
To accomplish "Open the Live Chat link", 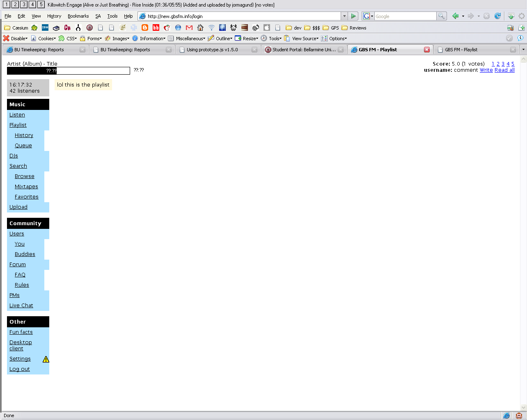I will [x=21, y=306].
